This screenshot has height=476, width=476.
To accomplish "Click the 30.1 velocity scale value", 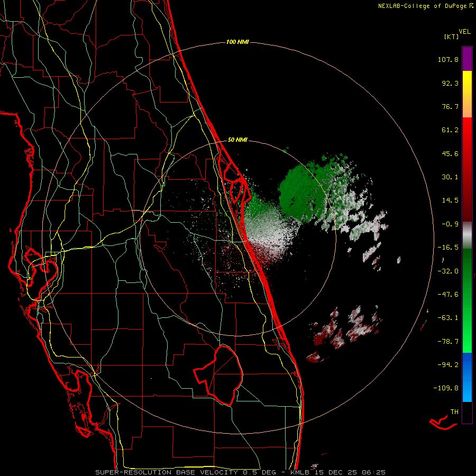I will tap(450, 177).
